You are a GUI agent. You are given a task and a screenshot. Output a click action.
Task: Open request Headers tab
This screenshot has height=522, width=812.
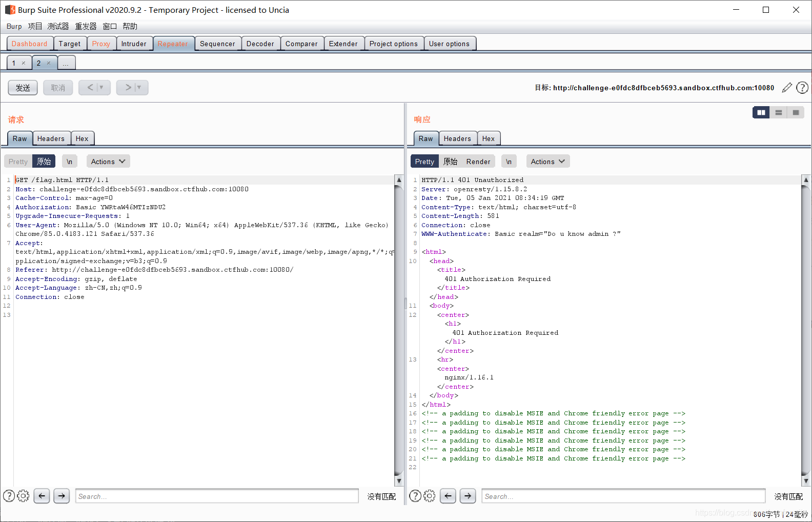coord(51,138)
